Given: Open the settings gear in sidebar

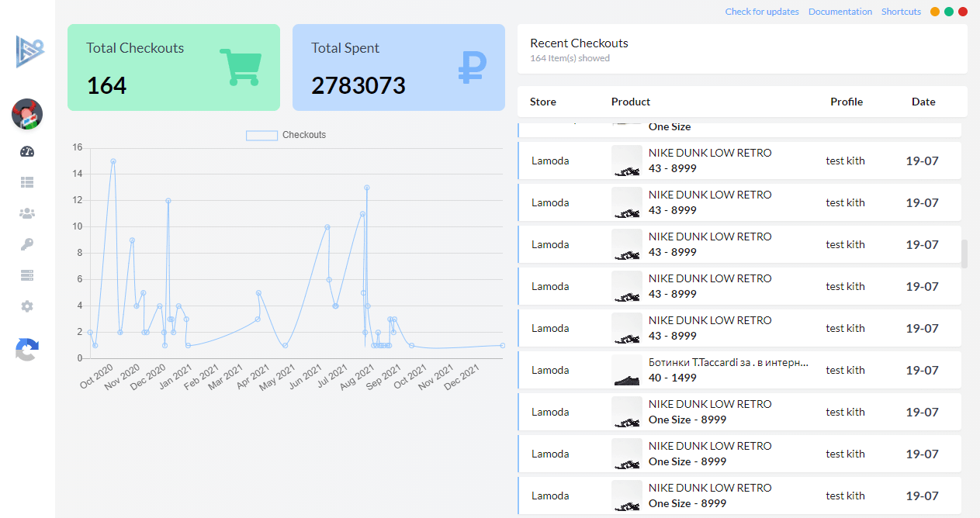Looking at the screenshot, I should click(27, 306).
